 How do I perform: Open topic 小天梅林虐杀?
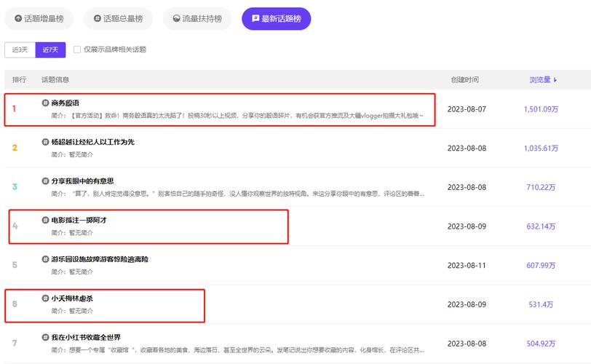[72, 298]
